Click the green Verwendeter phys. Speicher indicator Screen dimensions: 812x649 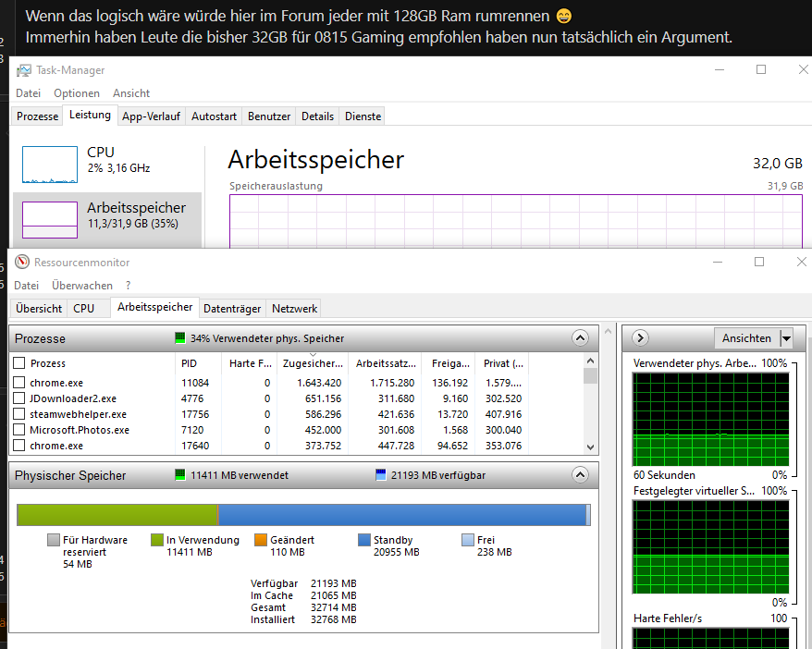tap(179, 338)
